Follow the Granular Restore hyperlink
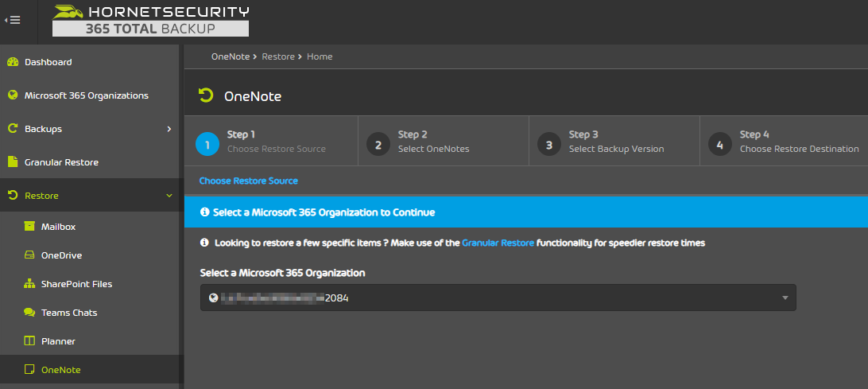The image size is (868, 389). (498, 243)
